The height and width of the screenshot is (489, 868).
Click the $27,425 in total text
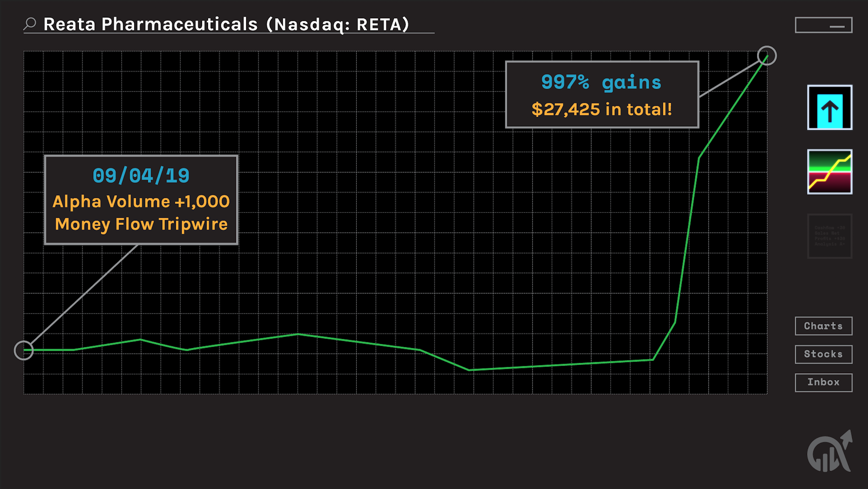click(x=602, y=110)
